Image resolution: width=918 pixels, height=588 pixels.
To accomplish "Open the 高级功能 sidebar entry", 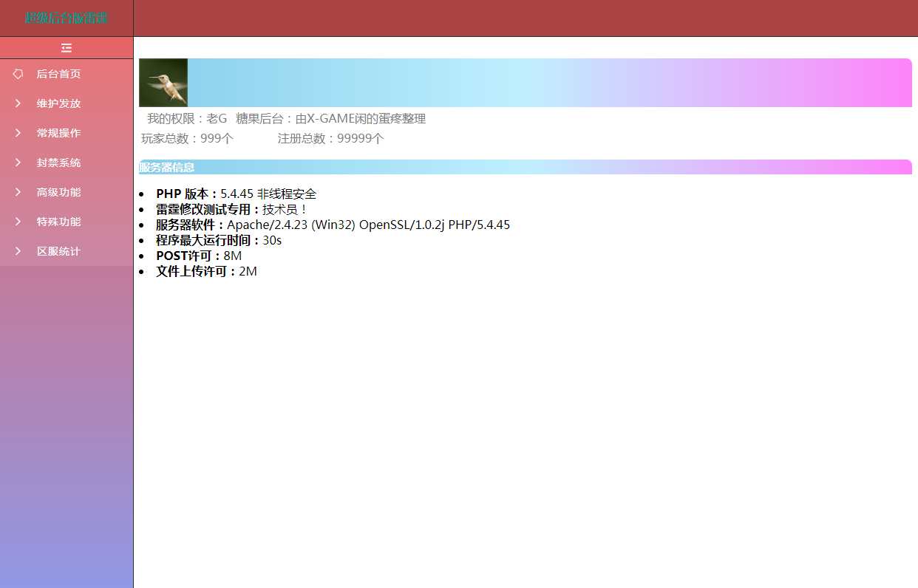I will 59,192.
